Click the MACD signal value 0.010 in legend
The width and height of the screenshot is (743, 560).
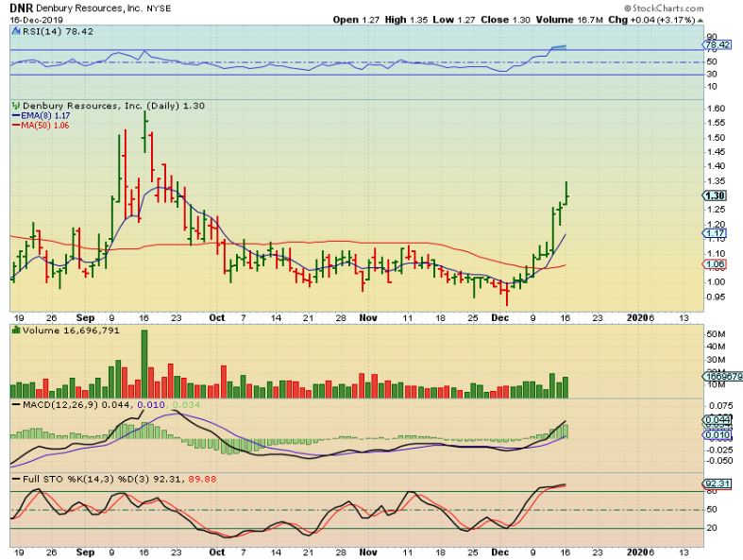click(x=151, y=405)
